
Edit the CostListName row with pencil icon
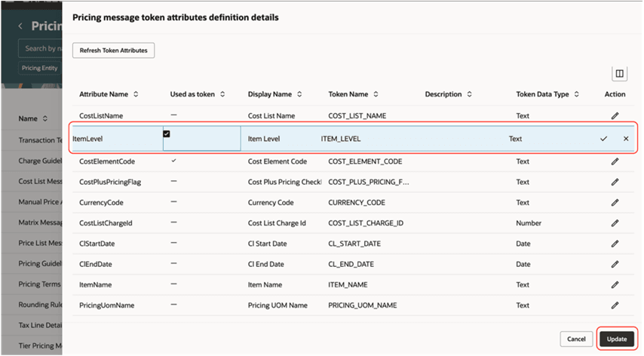point(615,116)
